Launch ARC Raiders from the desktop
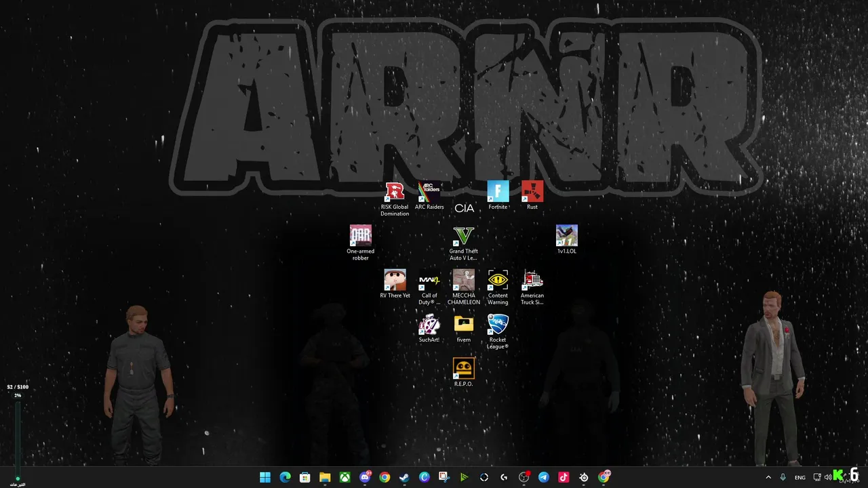 click(x=429, y=196)
